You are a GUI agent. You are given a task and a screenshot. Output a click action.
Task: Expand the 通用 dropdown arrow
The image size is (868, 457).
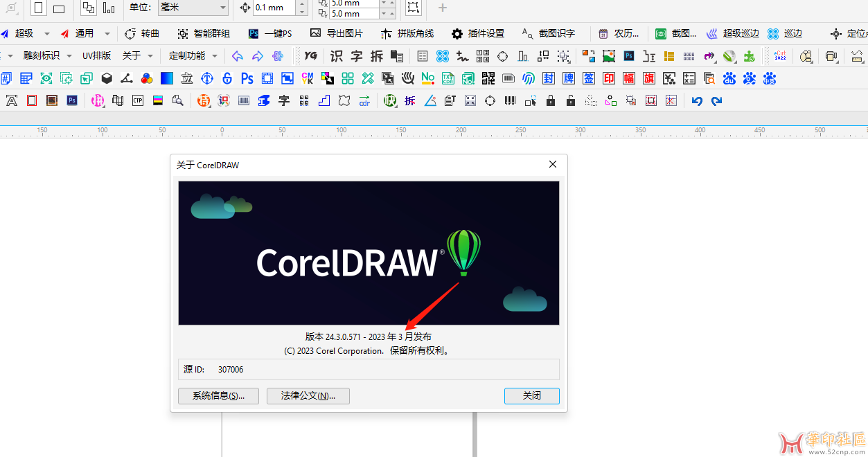coord(107,33)
